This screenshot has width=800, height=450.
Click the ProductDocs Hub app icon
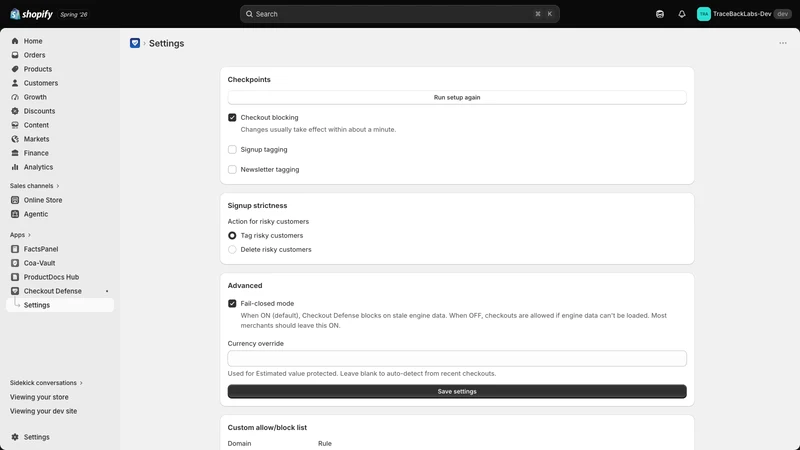pos(15,277)
